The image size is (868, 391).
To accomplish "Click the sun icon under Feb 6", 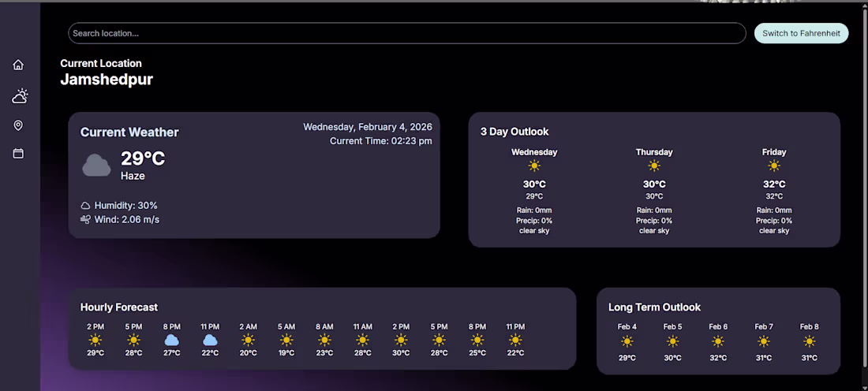I will [718, 341].
